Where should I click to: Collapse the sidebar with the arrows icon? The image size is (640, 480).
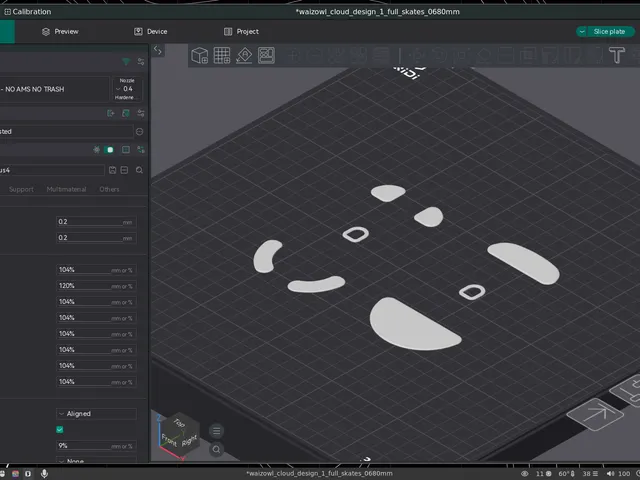(158, 51)
